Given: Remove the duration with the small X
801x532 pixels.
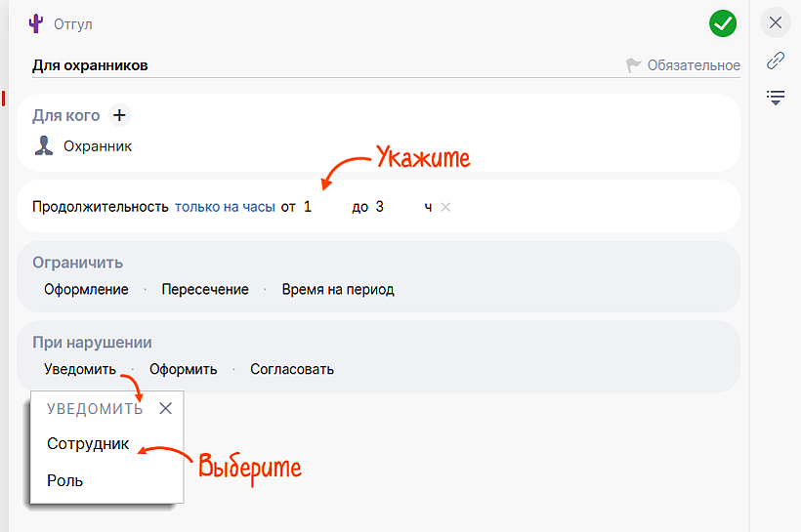Looking at the screenshot, I should pyautogui.click(x=445, y=207).
